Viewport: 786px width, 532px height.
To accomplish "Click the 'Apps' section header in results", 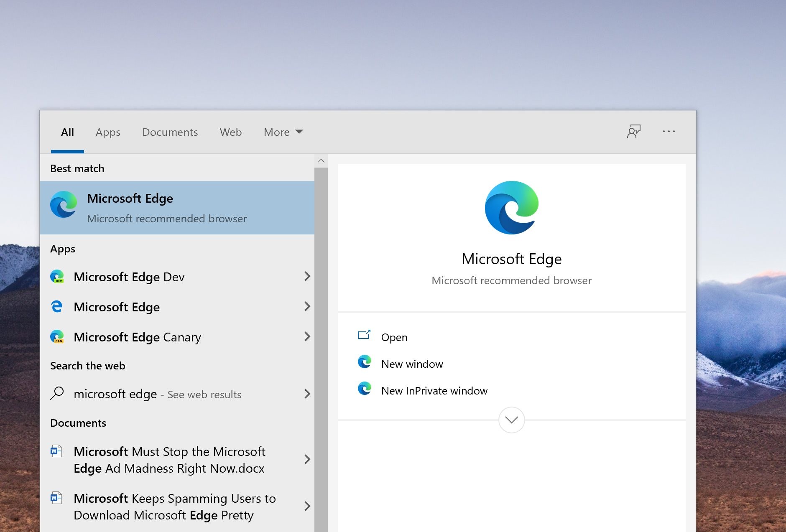I will coord(63,249).
